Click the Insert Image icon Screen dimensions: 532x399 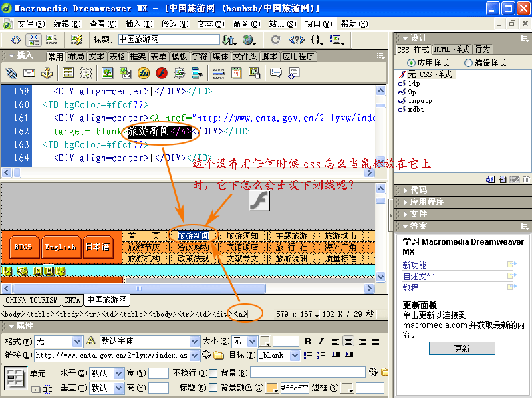(x=106, y=72)
